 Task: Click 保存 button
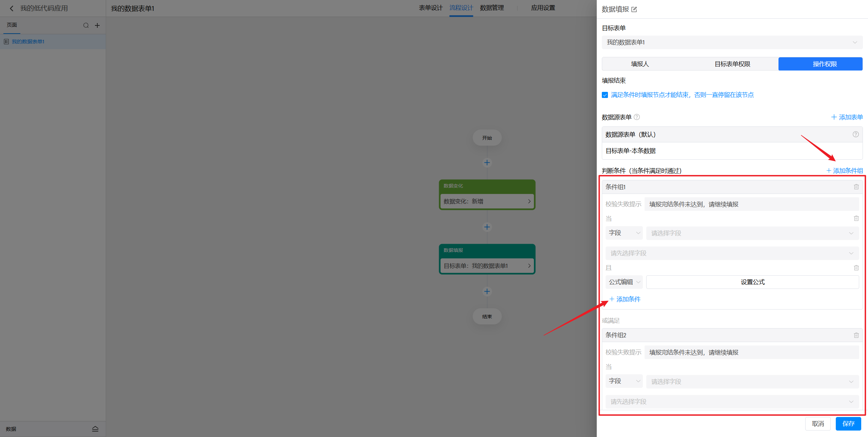[848, 423]
